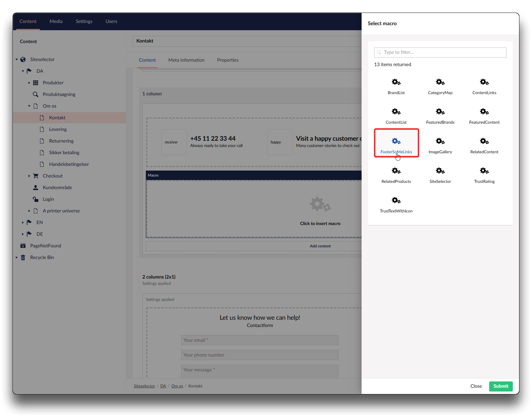The width and height of the screenshot is (532, 417).
Task: Click the Close button in macro panel
Action: tap(476, 386)
